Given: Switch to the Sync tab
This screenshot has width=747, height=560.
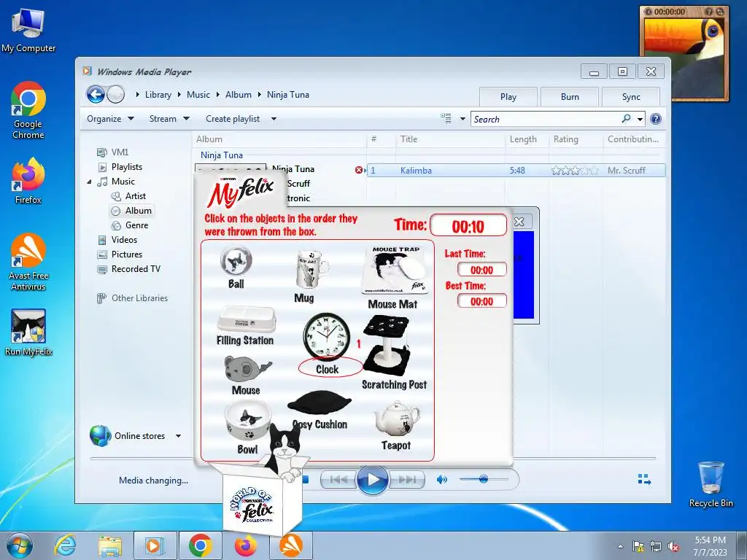Looking at the screenshot, I should pos(631,97).
